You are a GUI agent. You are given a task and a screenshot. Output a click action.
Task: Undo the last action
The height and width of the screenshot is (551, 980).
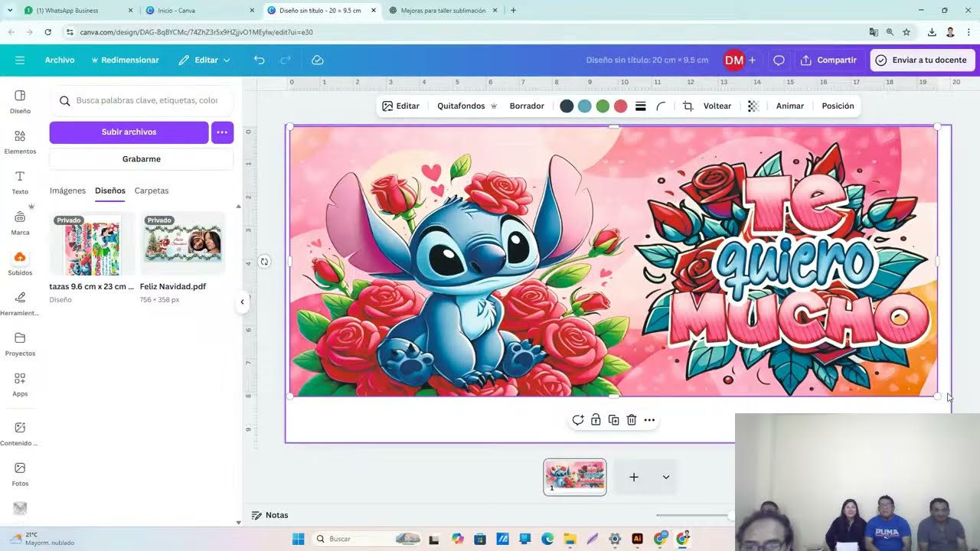(x=260, y=60)
